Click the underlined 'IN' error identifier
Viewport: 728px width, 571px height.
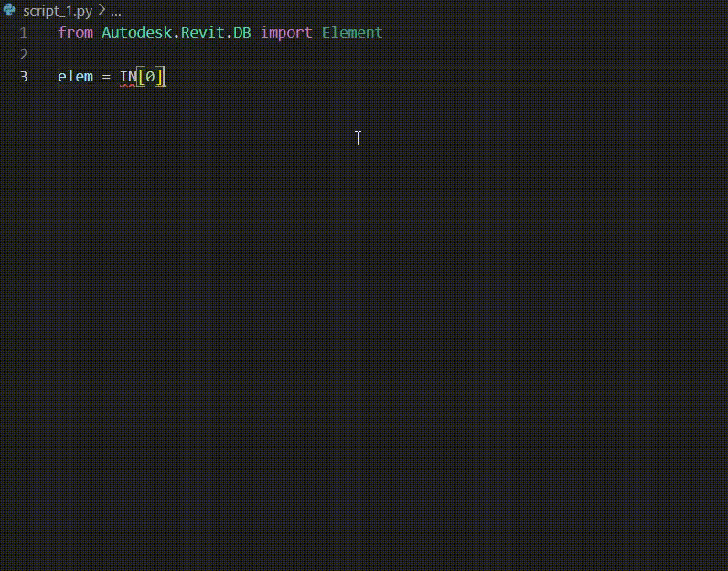[128, 77]
